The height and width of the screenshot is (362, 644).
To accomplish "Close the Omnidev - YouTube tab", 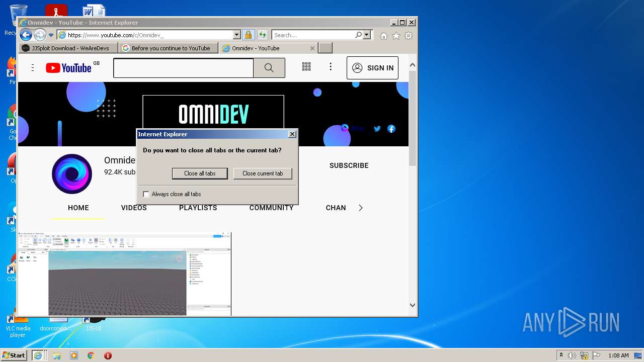I will point(312,48).
